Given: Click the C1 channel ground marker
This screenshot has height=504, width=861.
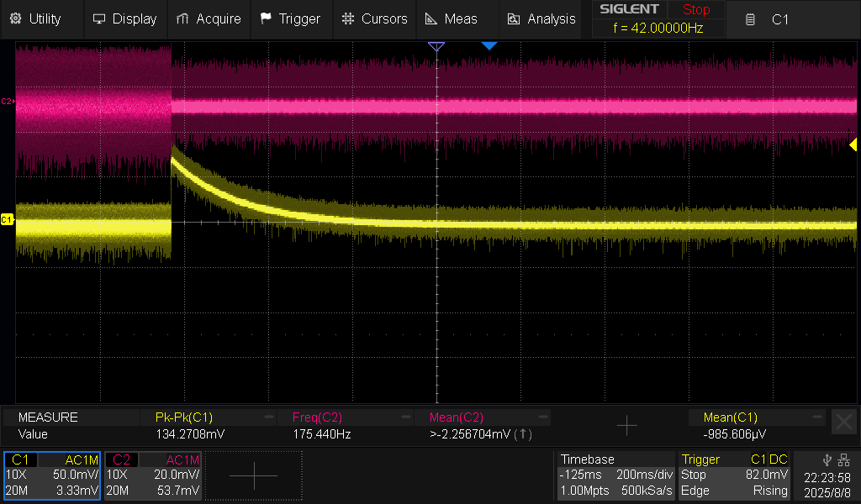Looking at the screenshot, I should point(7,219).
